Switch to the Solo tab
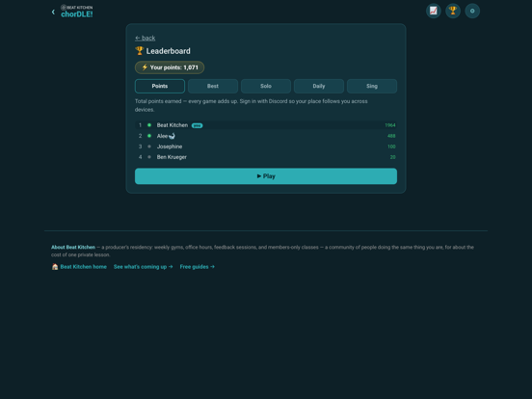This screenshot has width=532, height=399. point(266,86)
